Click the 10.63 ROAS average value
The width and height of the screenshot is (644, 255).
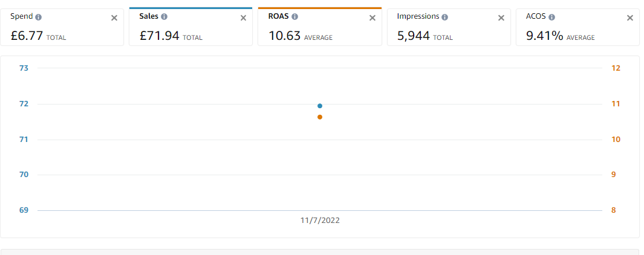point(284,36)
